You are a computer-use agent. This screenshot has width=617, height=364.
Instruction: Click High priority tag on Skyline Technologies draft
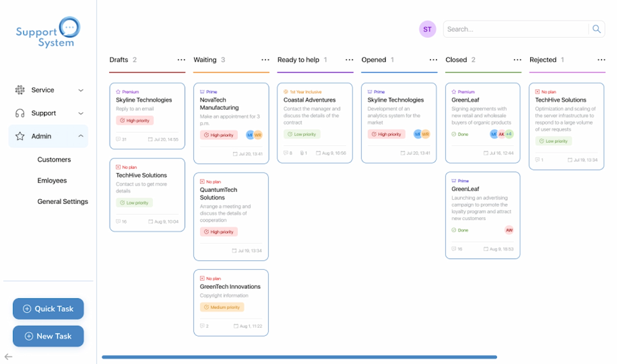pyautogui.click(x=135, y=121)
